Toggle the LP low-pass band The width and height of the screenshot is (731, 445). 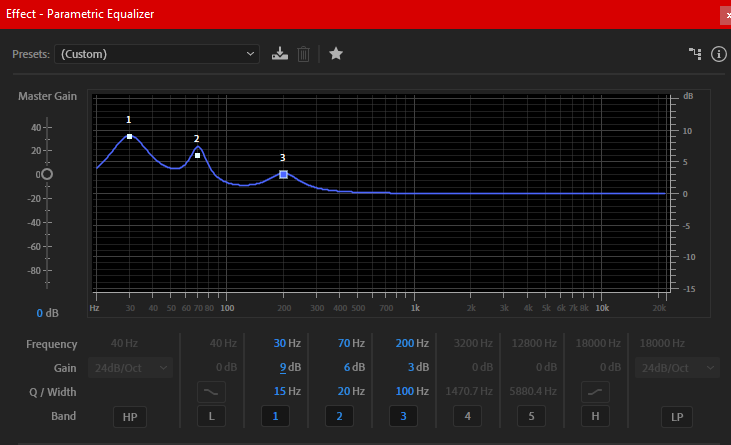coord(677,416)
